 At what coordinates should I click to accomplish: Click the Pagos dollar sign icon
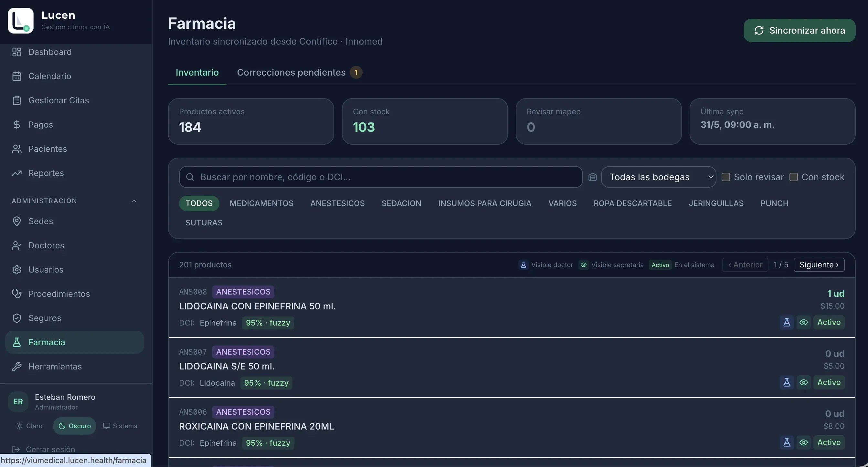coord(16,125)
